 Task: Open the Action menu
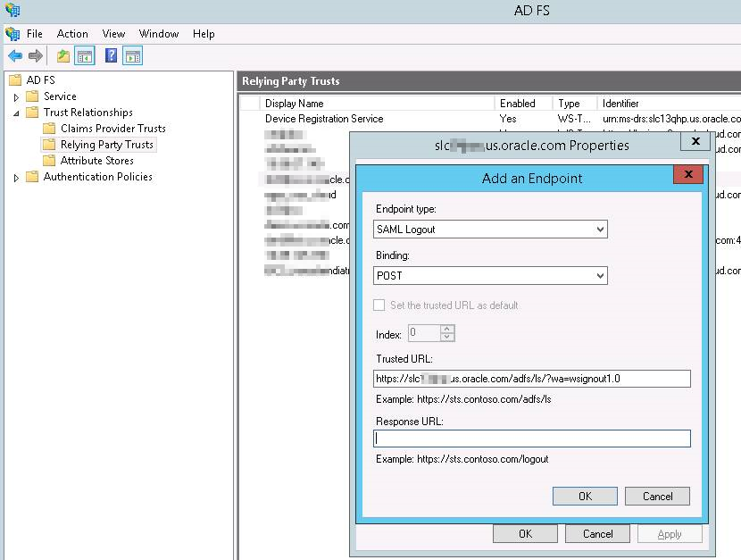(72, 34)
